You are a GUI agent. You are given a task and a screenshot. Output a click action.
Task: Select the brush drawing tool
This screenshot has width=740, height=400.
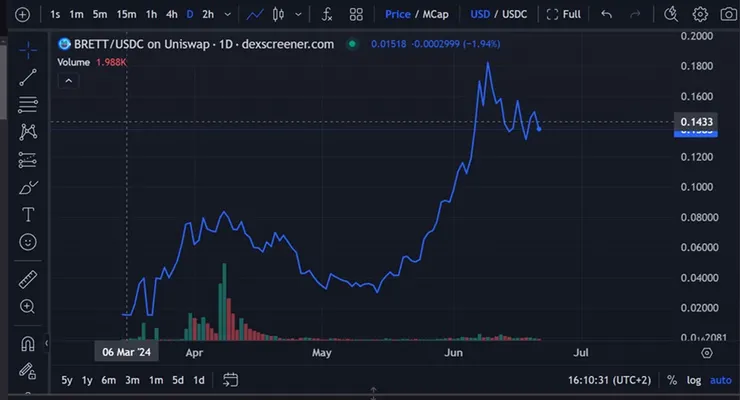click(x=28, y=187)
